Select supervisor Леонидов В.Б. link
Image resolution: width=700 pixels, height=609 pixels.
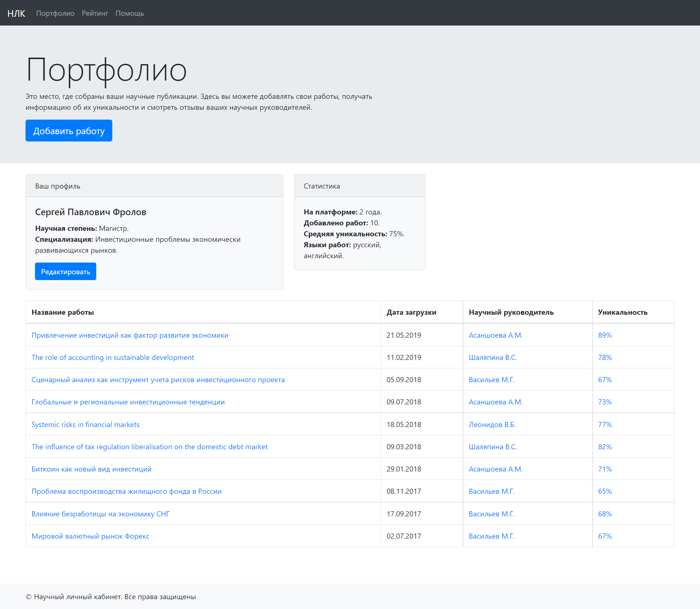tap(492, 424)
